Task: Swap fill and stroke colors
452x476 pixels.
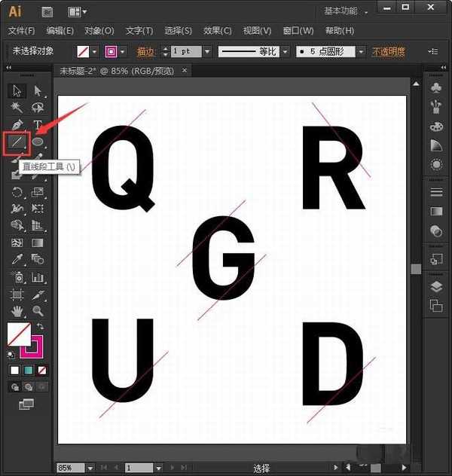Action: (40, 327)
